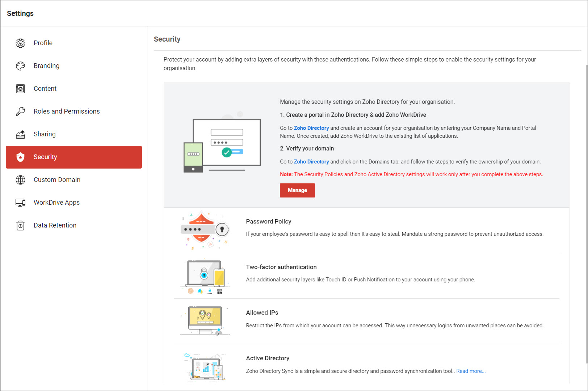The width and height of the screenshot is (588, 391).
Task: Click the Active Directory illustration
Action: click(205, 367)
